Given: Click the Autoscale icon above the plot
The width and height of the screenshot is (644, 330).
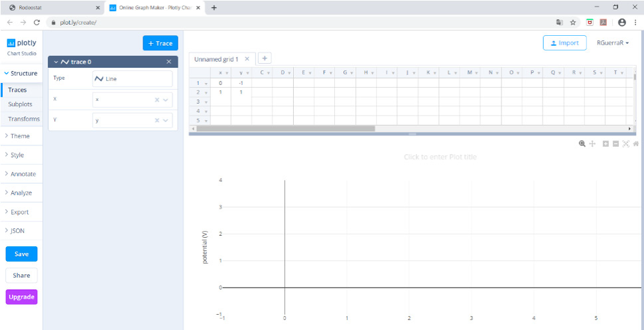Looking at the screenshot, I should point(625,143).
